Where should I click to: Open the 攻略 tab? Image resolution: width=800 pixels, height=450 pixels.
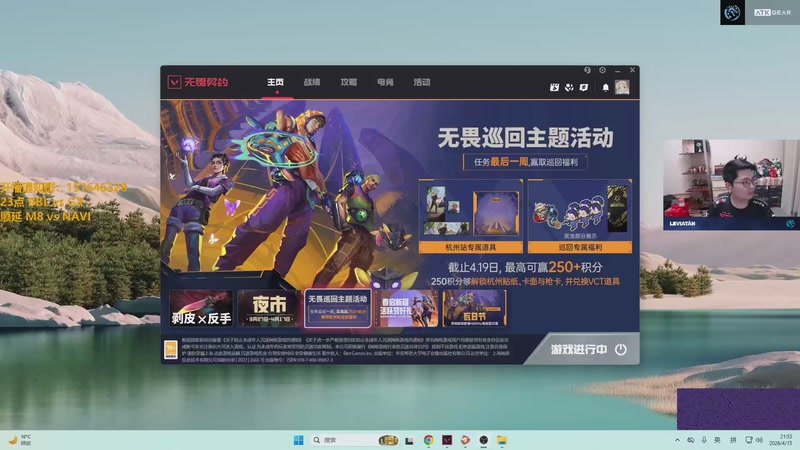point(348,82)
